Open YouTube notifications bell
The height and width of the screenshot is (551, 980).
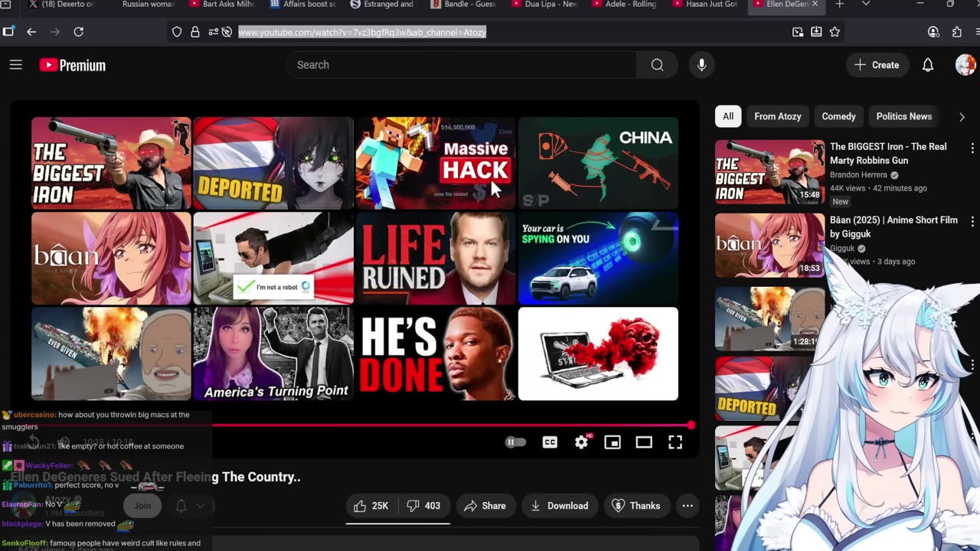(x=927, y=65)
